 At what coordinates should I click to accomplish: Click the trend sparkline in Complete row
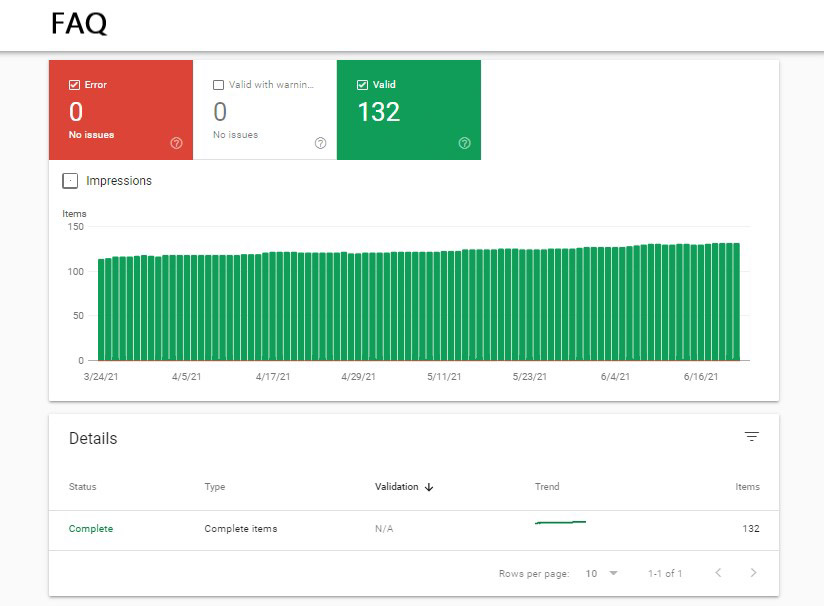pyautogui.click(x=560, y=522)
